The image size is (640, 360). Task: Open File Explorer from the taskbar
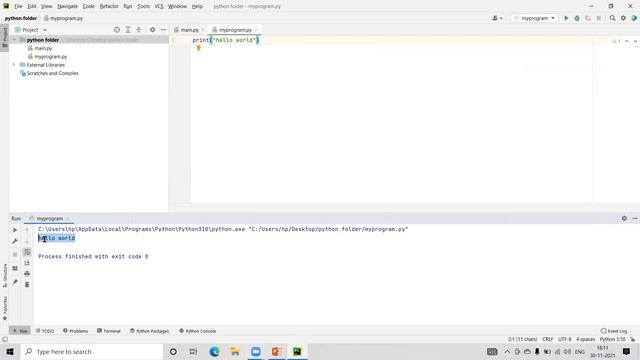click(235, 351)
